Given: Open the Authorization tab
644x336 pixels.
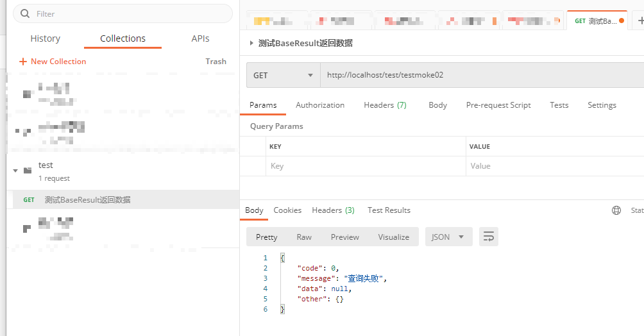Looking at the screenshot, I should tap(320, 105).
